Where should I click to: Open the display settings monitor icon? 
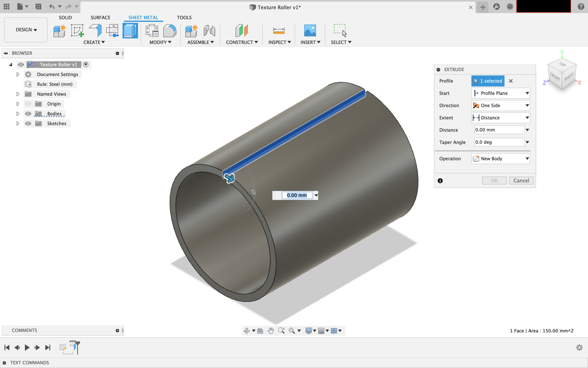point(309,330)
